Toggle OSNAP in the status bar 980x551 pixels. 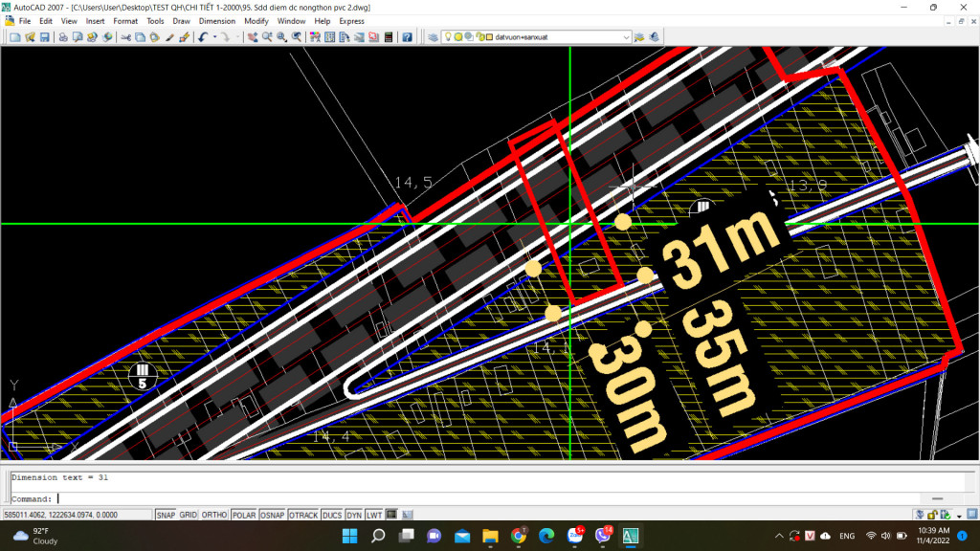[272, 515]
